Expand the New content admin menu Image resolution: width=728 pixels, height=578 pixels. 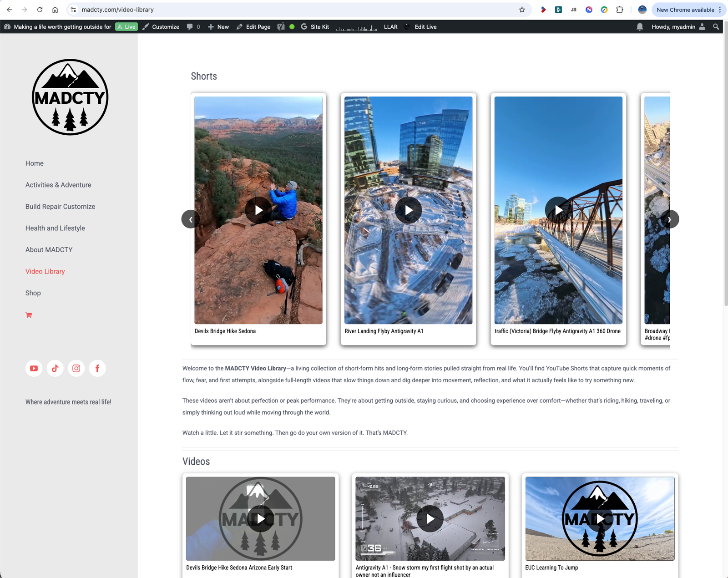[218, 27]
